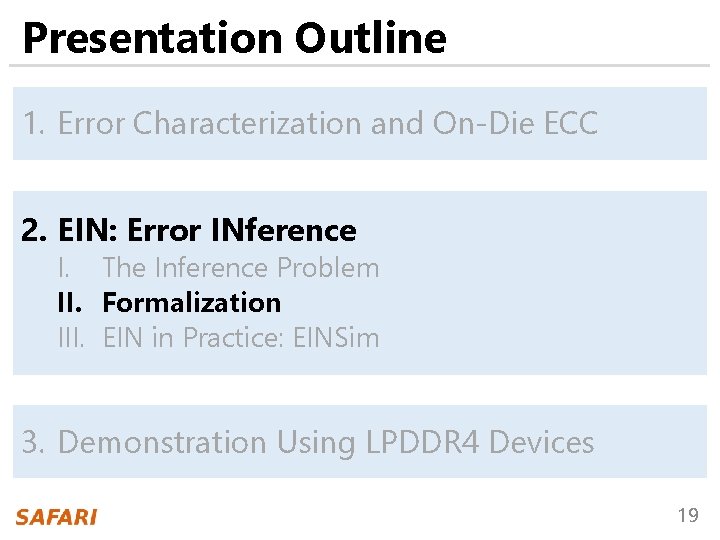Click the word "ECC" in item one
The image size is (720, 540).
[571, 124]
